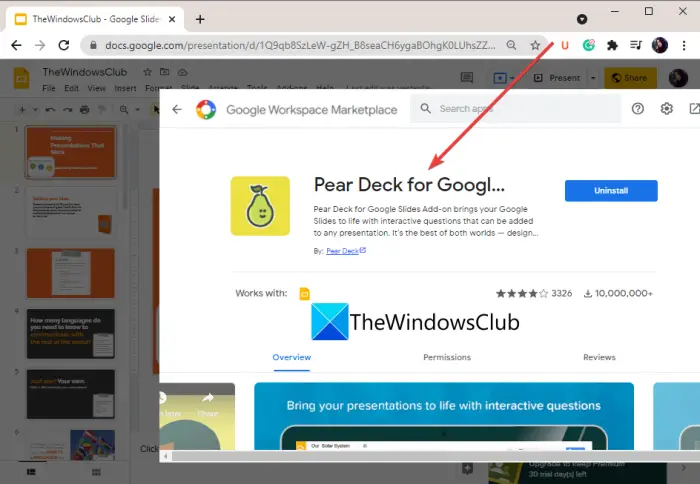This screenshot has width=700, height=484.
Task: Click the zoom icon in Slides toolbar
Action: (124, 109)
